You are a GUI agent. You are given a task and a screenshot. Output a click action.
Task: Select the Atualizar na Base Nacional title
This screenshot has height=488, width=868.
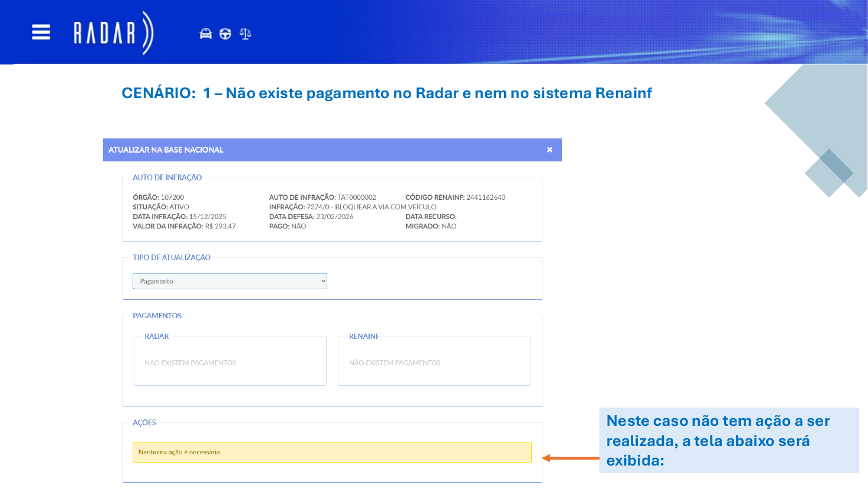[166, 150]
